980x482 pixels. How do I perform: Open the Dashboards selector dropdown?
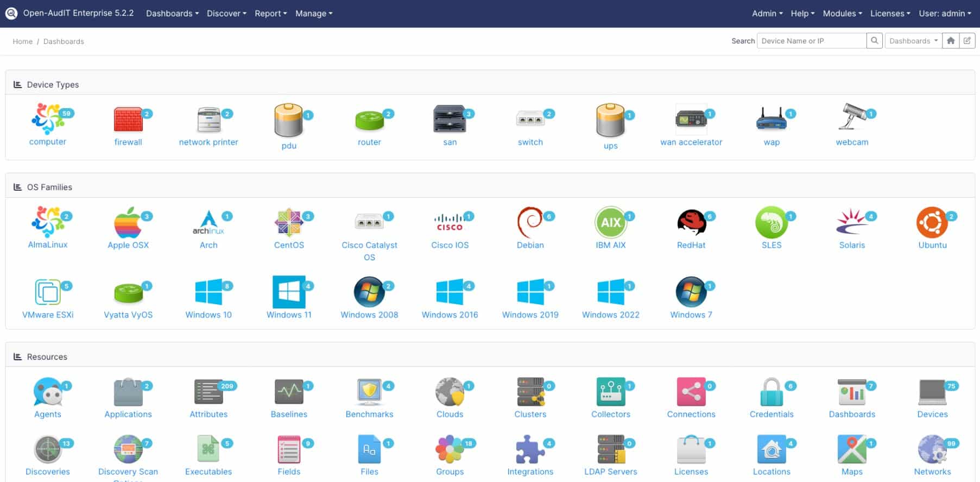pyautogui.click(x=914, y=41)
